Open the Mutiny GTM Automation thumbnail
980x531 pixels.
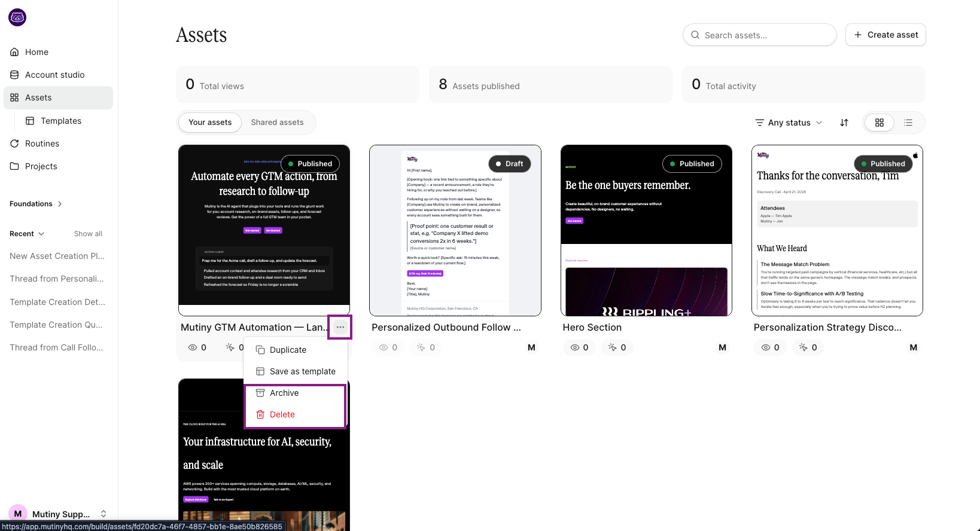coord(264,230)
